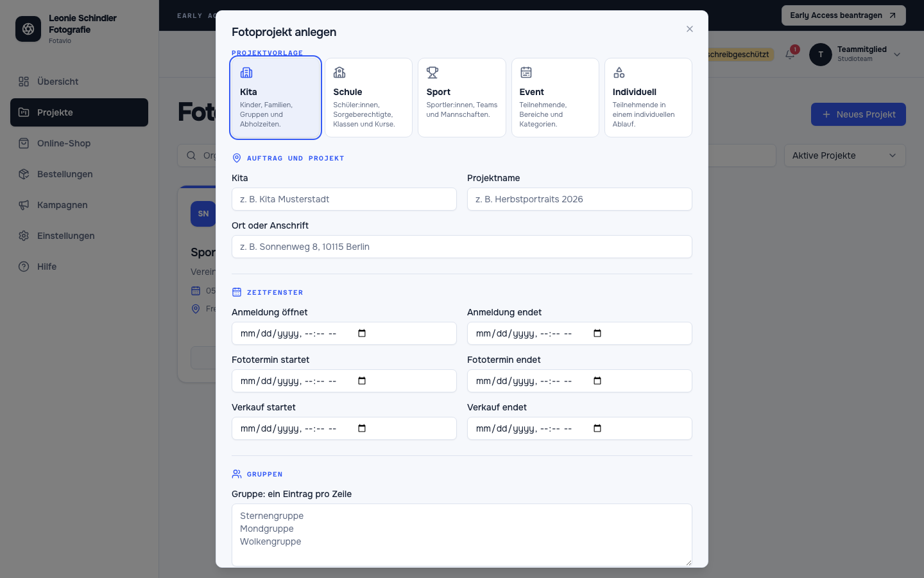Viewport: 924px width, 578px height.
Task: Click the Schule building icon in template card
Action: pos(339,73)
